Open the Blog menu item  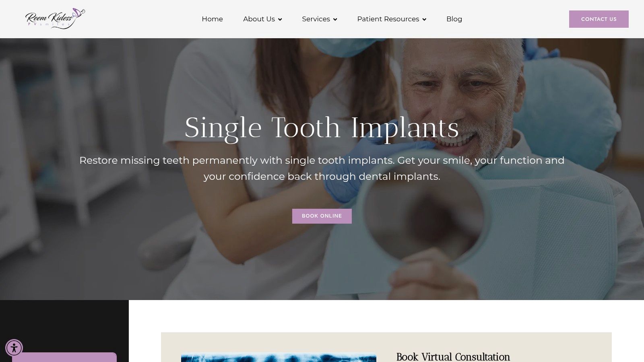[x=454, y=19]
